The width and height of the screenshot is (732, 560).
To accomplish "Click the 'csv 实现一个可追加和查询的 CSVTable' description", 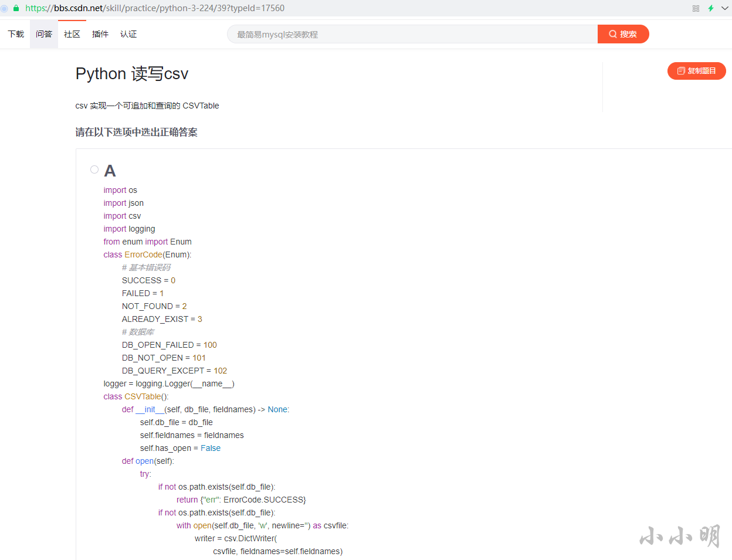I will tap(147, 106).
